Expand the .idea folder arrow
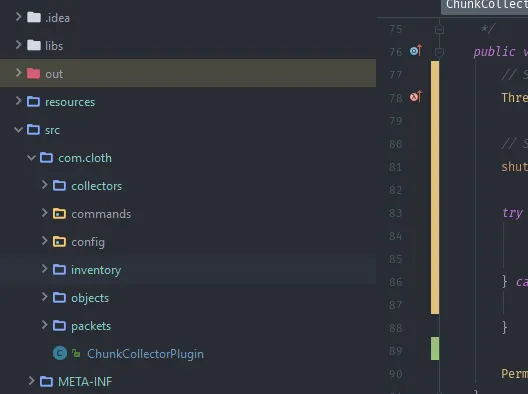Viewport: 528px width, 394px height. 19,17
